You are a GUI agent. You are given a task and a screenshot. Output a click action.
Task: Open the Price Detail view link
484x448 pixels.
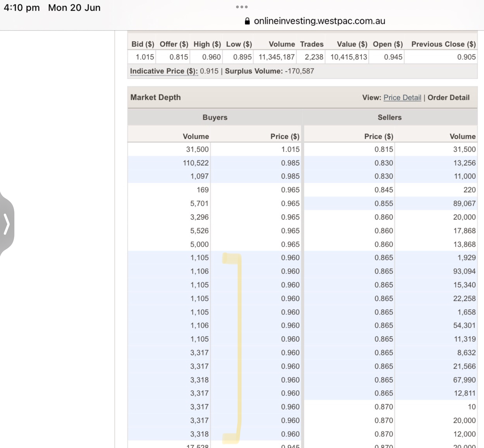tap(402, 98)
